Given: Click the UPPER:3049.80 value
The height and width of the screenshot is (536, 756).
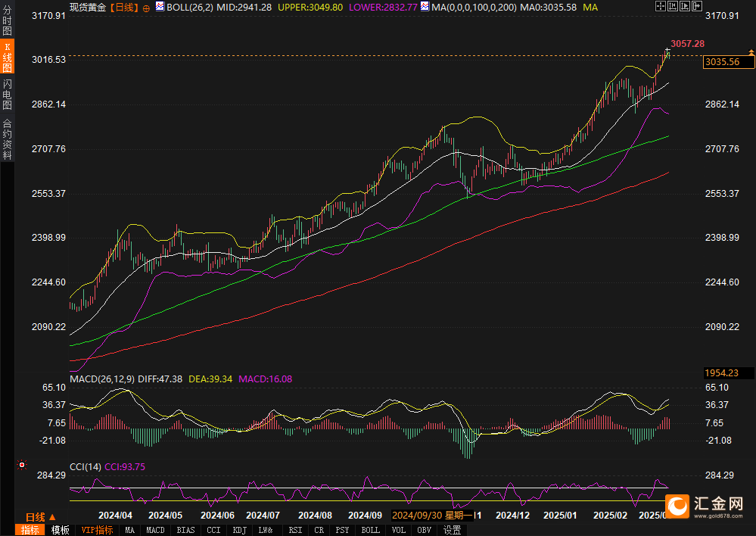Looking at the screenshot, I should (x=310, y=8).
